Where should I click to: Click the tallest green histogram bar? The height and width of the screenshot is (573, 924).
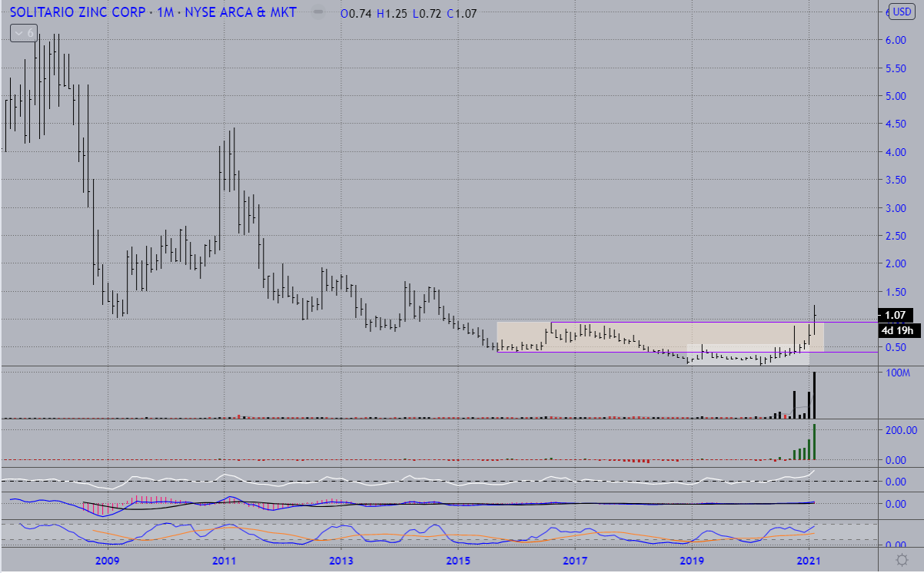[814, 442]
